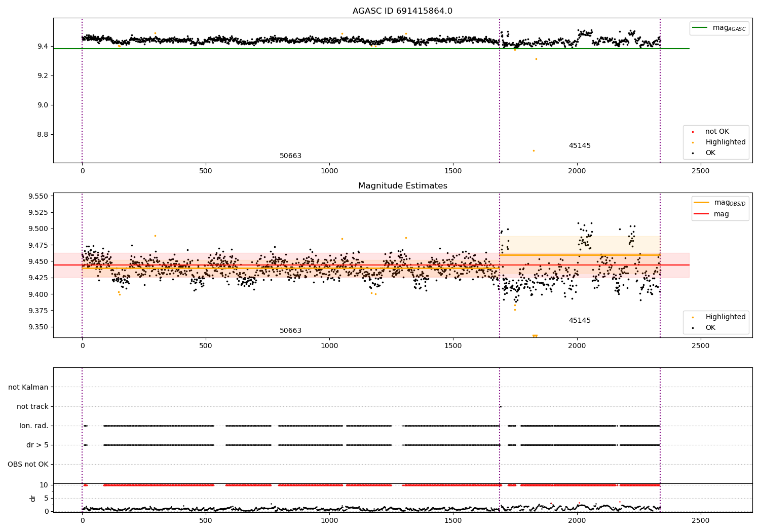Click OBSID label 50663 in the top plot

point(290,156)
